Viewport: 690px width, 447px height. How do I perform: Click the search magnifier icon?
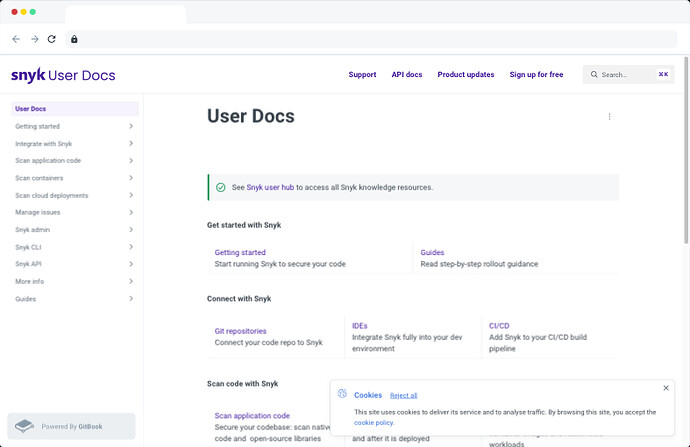pos(594,74)
